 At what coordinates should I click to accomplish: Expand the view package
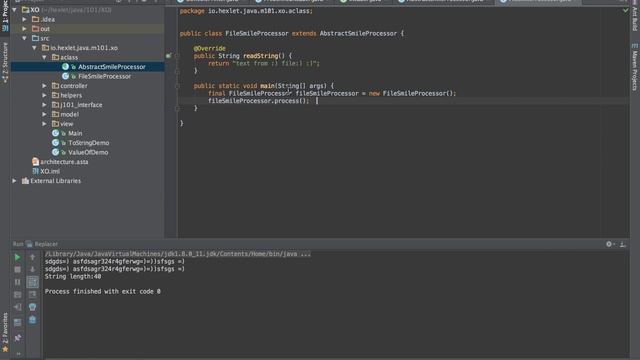44,124
